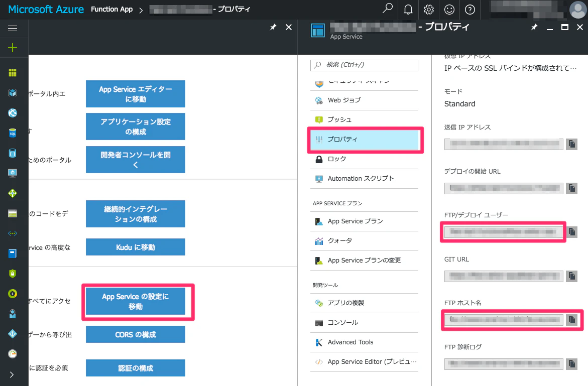This screenshot has height=386, width=588.
Task: Open コンソール menu item
Action: tap(364, 322)
